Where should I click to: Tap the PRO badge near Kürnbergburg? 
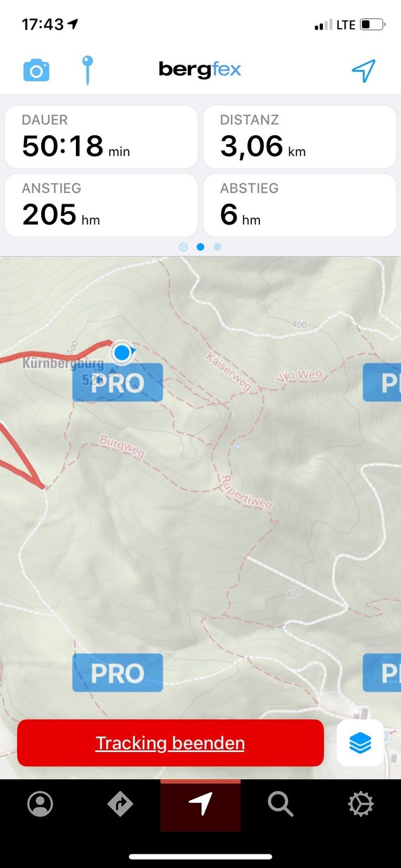click(117, 382)
